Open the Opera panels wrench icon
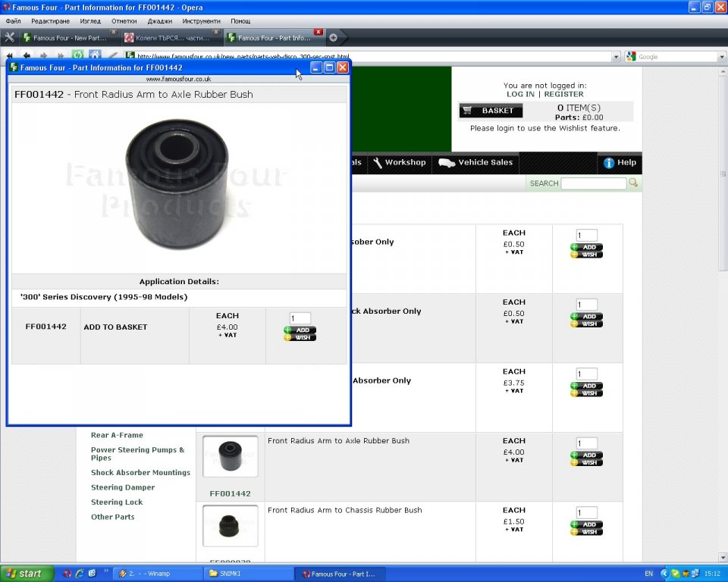This screenshot has height=582, width=728. (x=9, y=37)
